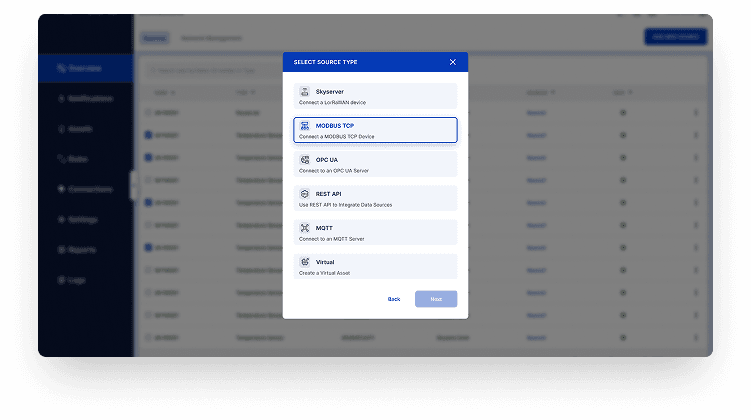The image size is (751, 420).
Task: Click the OPC UA server icon
Action: [x=306, y=159]
